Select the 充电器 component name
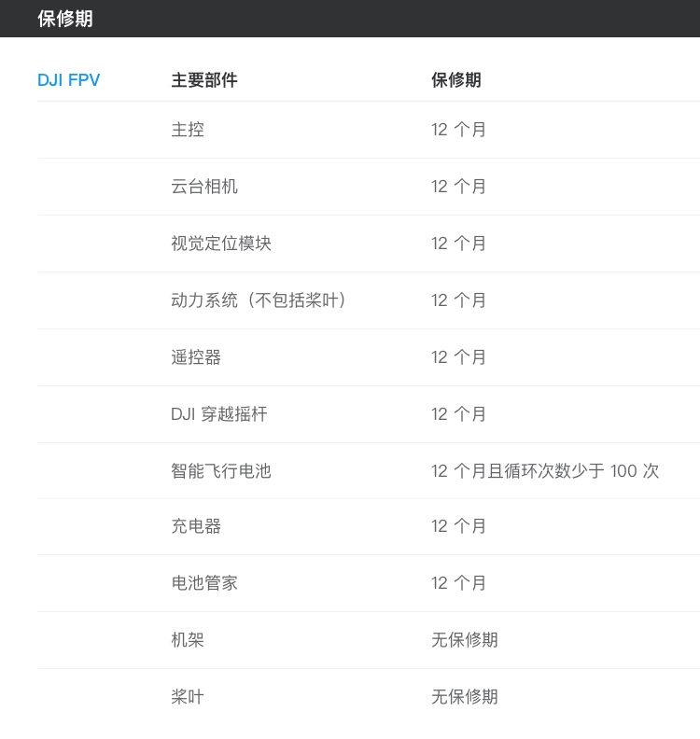The height and width of the screenshot is (739, 700). 196,526
